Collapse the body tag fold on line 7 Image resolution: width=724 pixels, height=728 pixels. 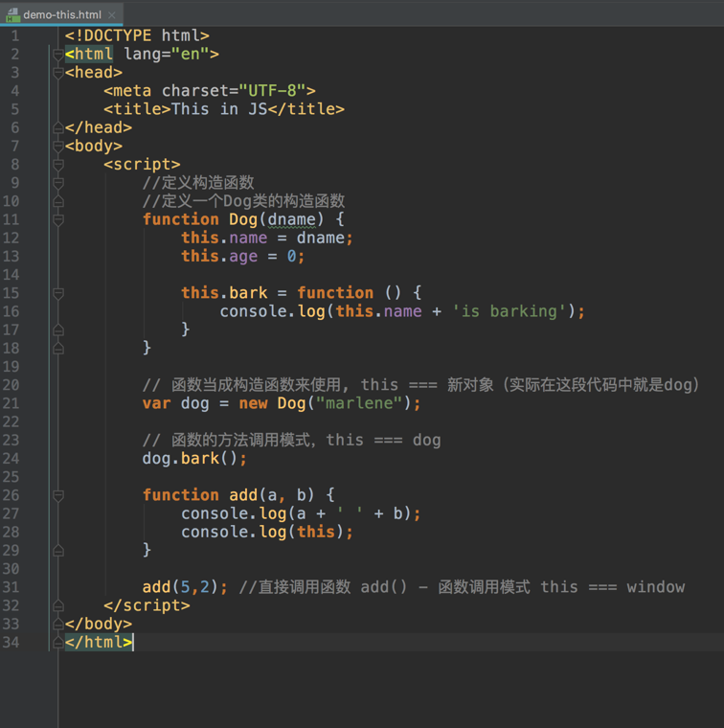[58, 147]
